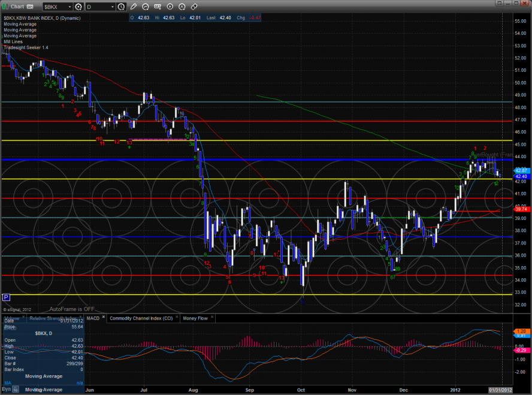Click the 01/31/2012 date cursor label
The width and height of the screenshot is (532, 395).
[x=500, y=390]
